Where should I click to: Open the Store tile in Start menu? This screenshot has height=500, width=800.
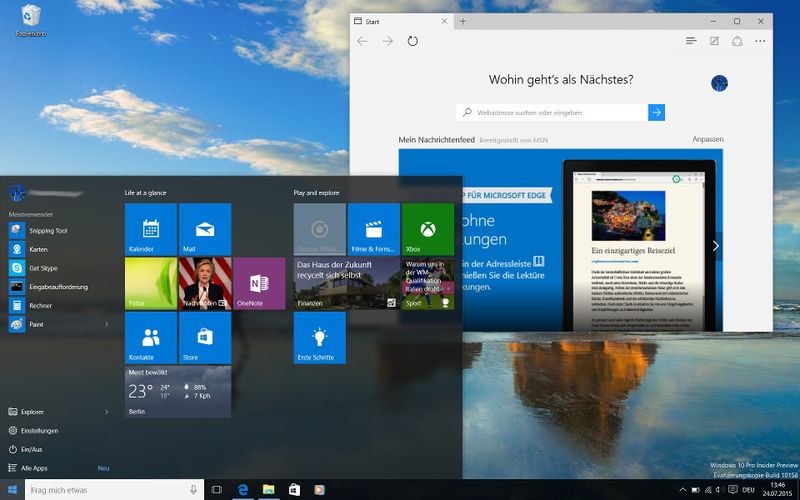tap(205, 337)
